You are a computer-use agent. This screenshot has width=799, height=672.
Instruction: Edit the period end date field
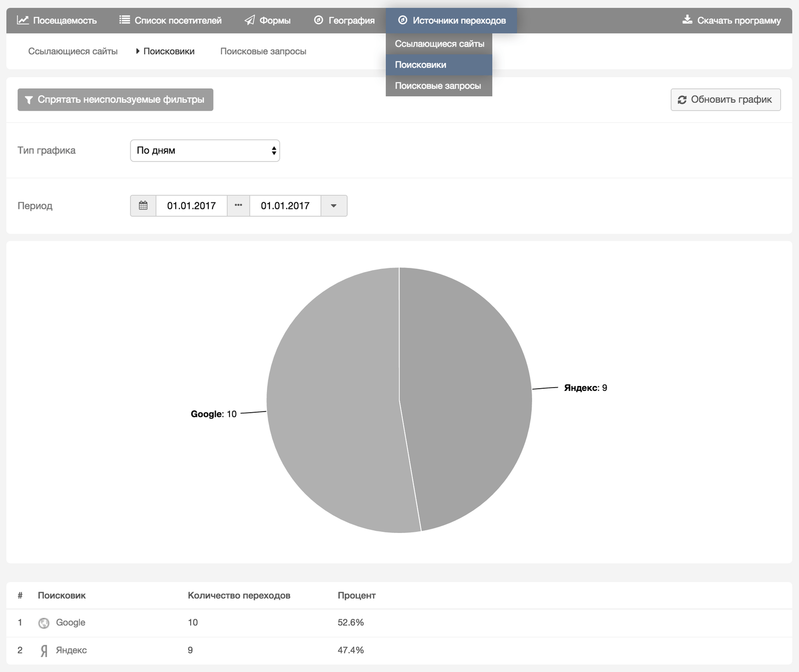285,206
